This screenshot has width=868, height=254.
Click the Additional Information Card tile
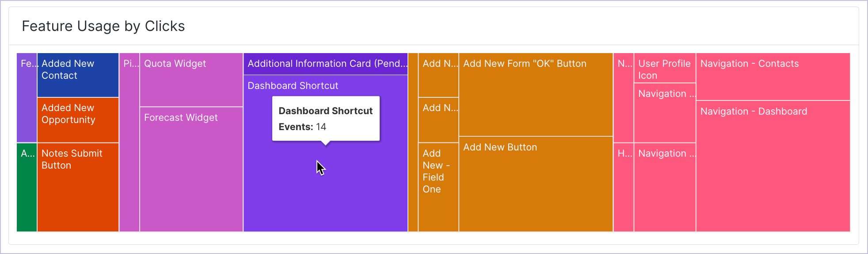[x=325, y=64]
